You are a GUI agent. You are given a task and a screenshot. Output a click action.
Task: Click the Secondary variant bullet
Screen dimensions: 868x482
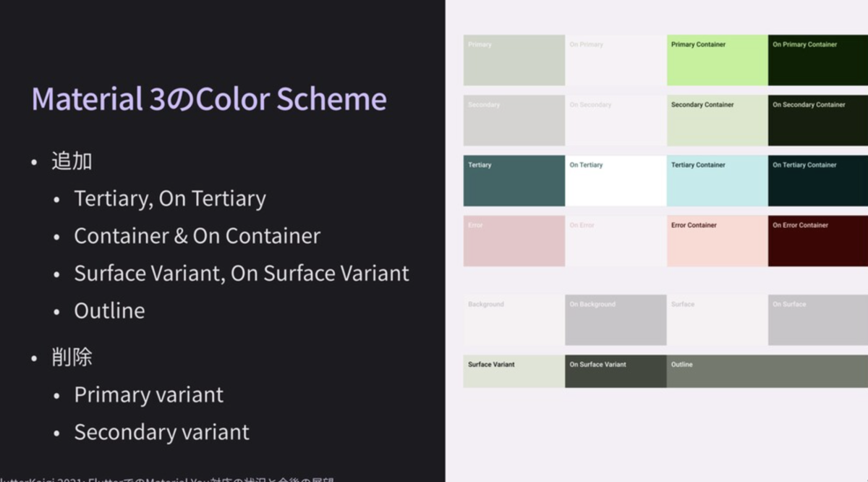162,433
